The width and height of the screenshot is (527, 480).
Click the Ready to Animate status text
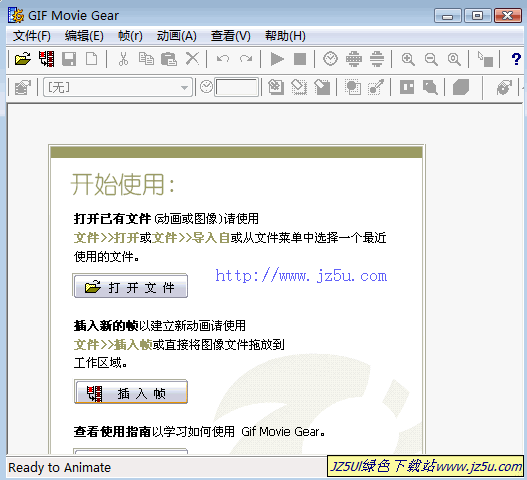[59, 468]
